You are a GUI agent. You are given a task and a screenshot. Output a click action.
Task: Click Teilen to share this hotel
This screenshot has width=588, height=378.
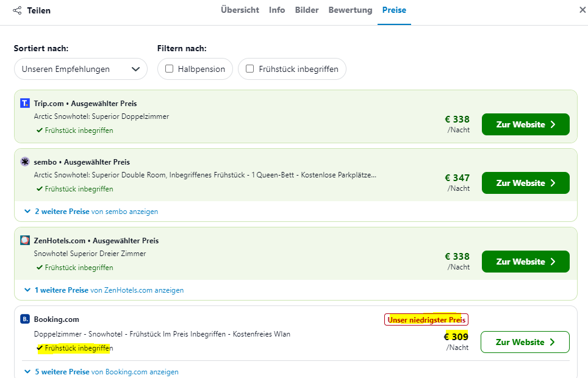click(38, 10)
